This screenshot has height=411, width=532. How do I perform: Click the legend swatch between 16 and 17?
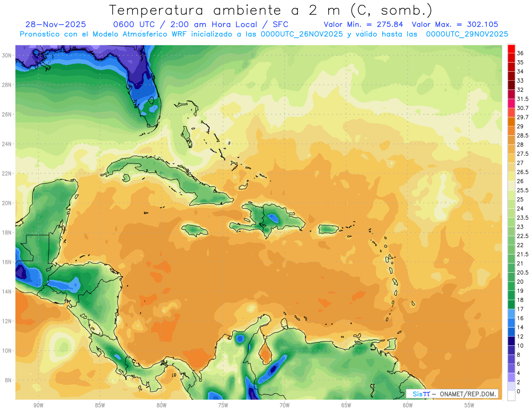point(511,313)
